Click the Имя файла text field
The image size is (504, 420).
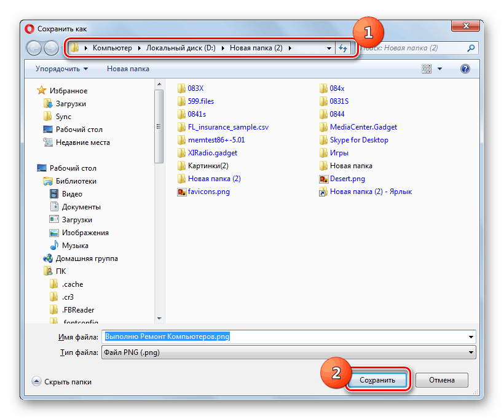[284, 337]
